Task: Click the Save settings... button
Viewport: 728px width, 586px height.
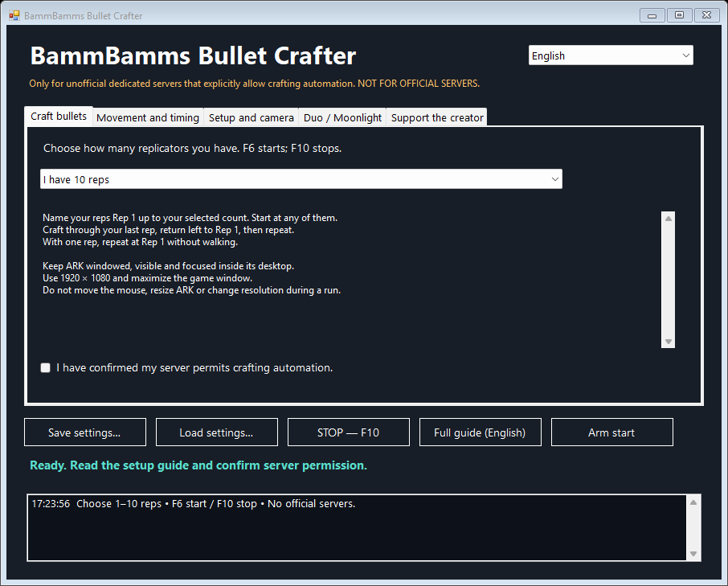Action: 85,432
